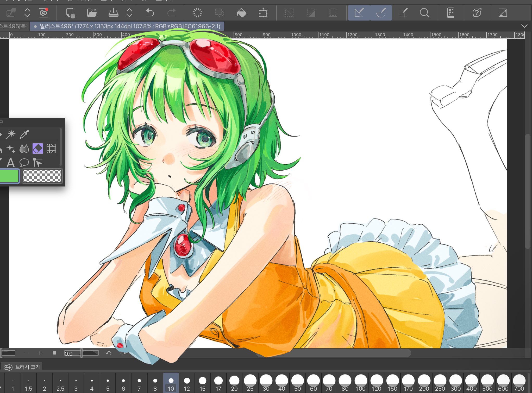Open the Clip Studio launcher icon
The height and width of the screenshot is (393, 532).
tap(43, 13)
